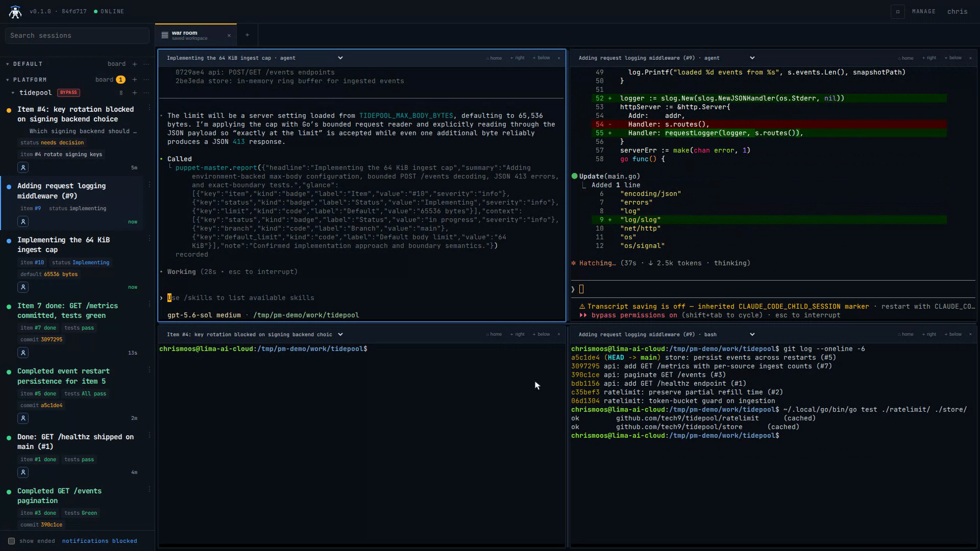Open session dropdown in logging bash pane
This screenshot has height=551, width=980.
click(x=752, y=335)
